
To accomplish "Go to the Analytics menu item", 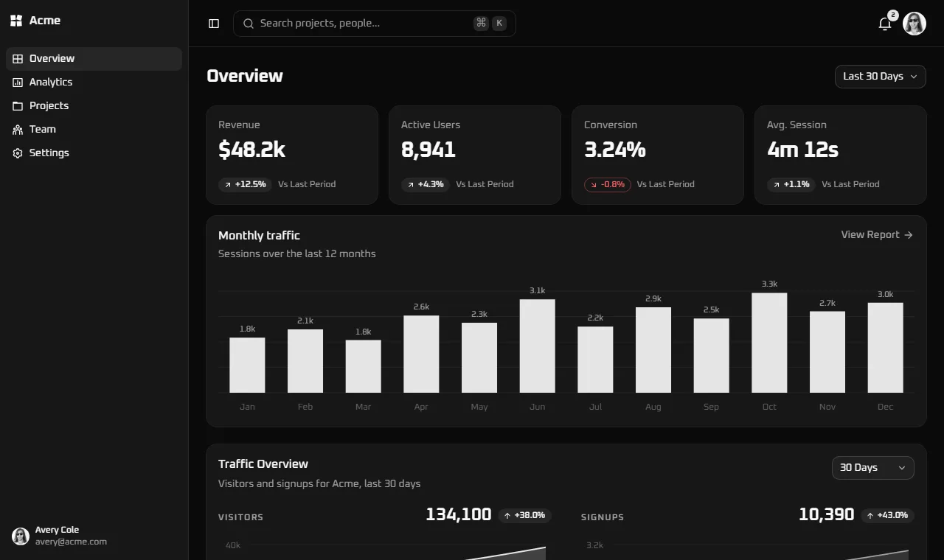I will (x=94, y=83).
